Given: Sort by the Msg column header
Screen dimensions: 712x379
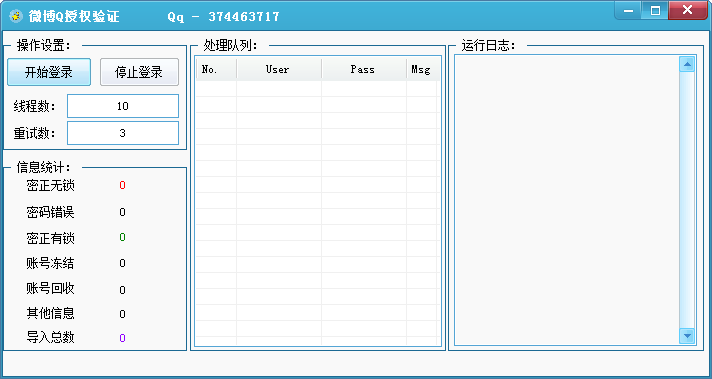Looking at the screenshot, I should pyautogui.click(x=422, y=69).
